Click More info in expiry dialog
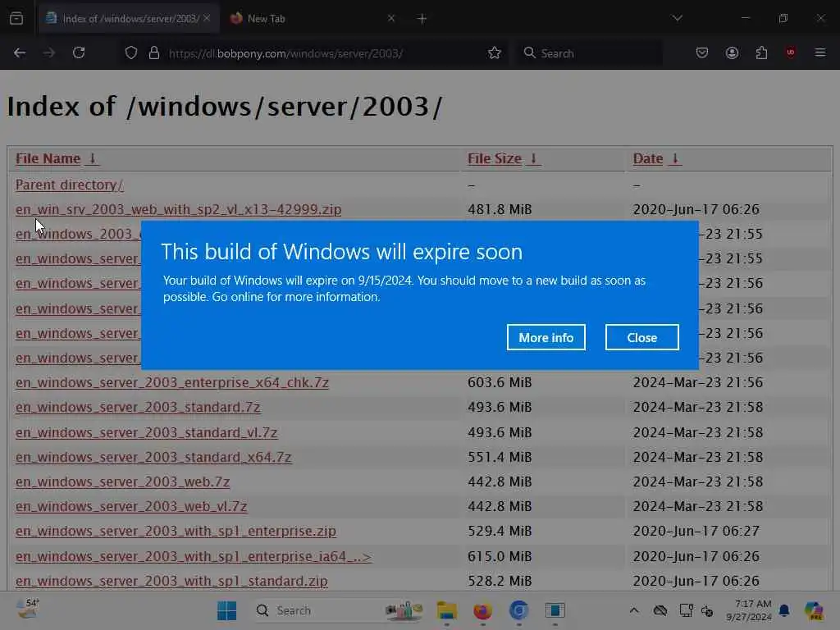The height and width of the screenshot is (630, 840). point(546,337)
